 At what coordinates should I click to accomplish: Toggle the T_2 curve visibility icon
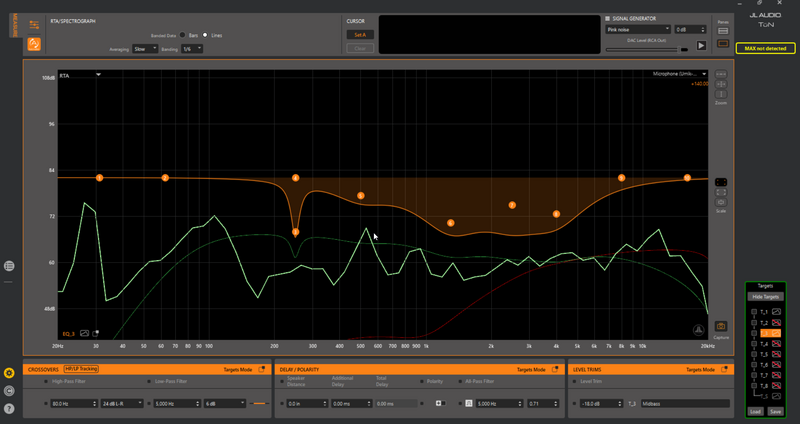[776, 322]
